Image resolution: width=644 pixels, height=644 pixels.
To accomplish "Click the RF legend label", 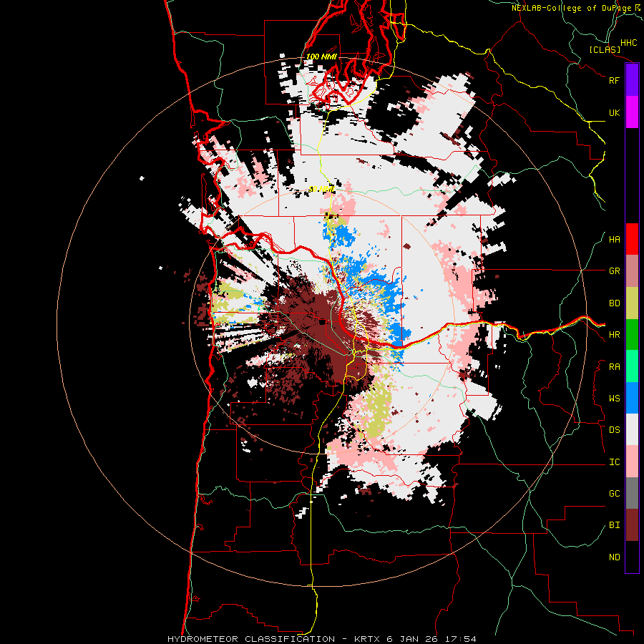I will click(x=614, y=80).
